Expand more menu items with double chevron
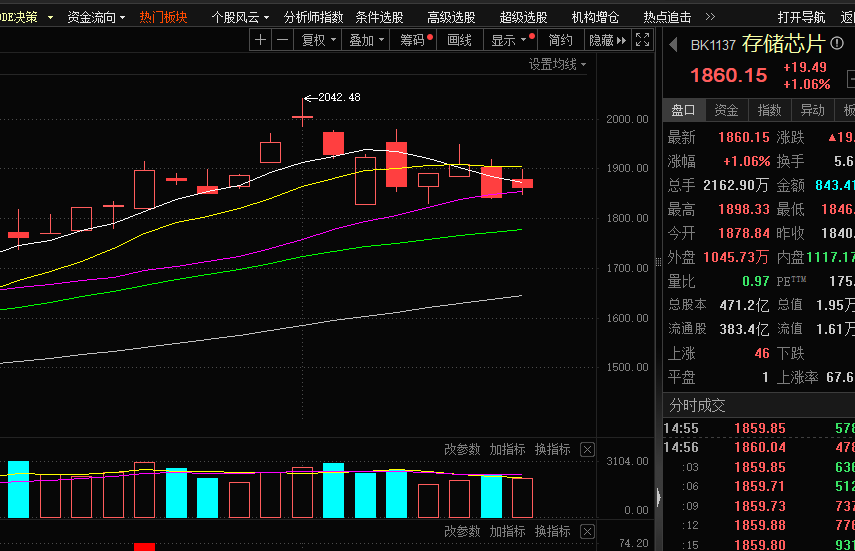 tap(710, 17)
